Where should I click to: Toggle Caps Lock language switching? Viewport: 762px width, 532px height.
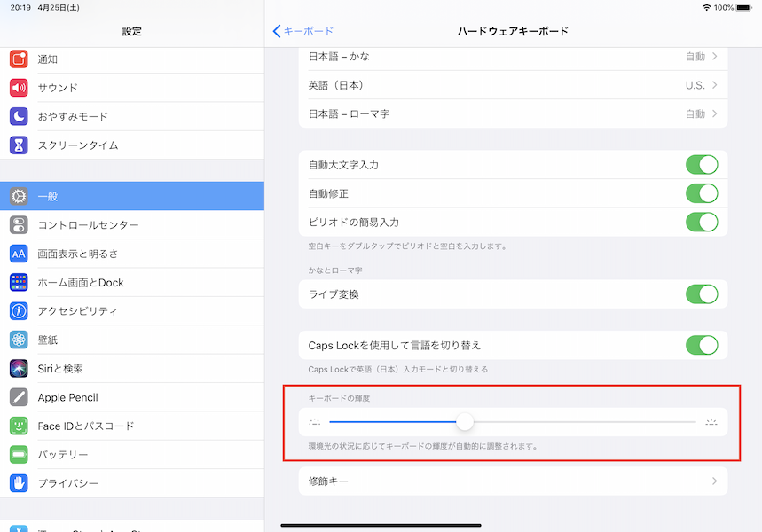click(701, 345)
